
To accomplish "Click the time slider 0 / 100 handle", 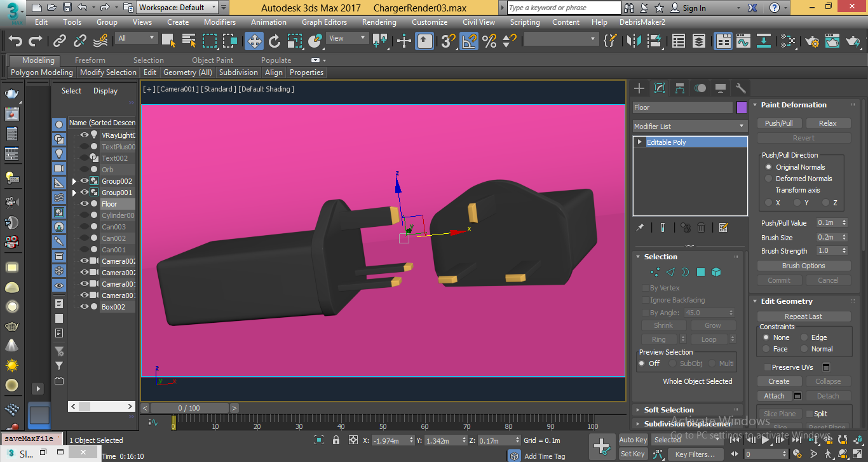I will click(x=189, y=408).
